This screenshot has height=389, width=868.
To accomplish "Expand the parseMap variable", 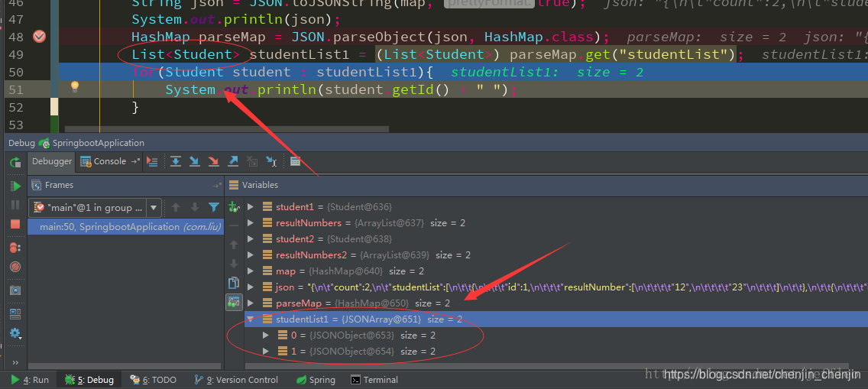I will click(251, 303).
